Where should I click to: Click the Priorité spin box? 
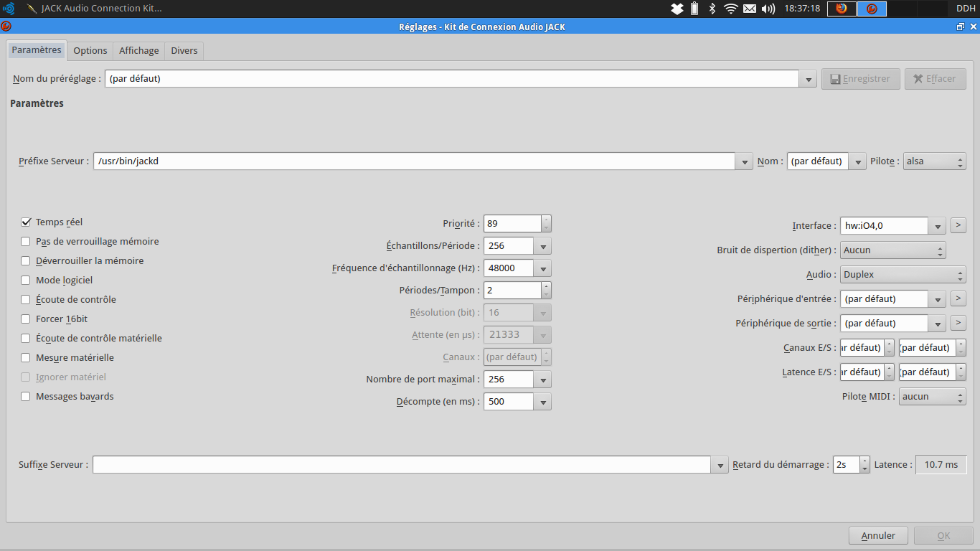coord(517,224)
